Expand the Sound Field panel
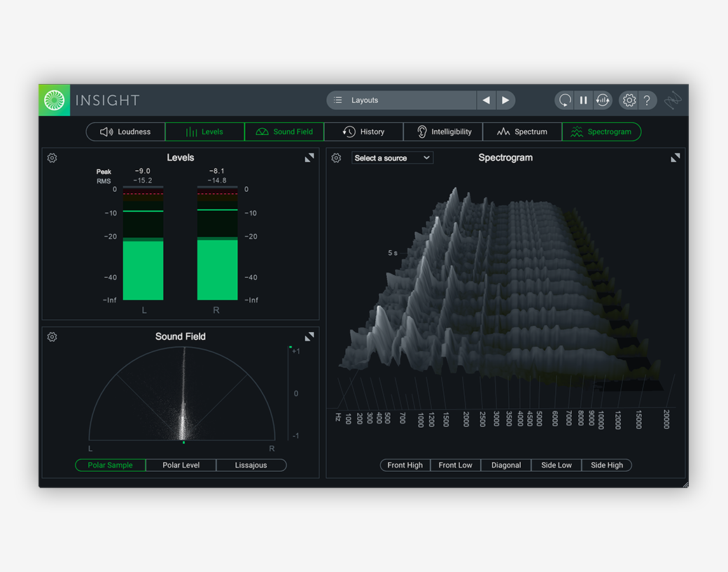 [x=309, y=337]
